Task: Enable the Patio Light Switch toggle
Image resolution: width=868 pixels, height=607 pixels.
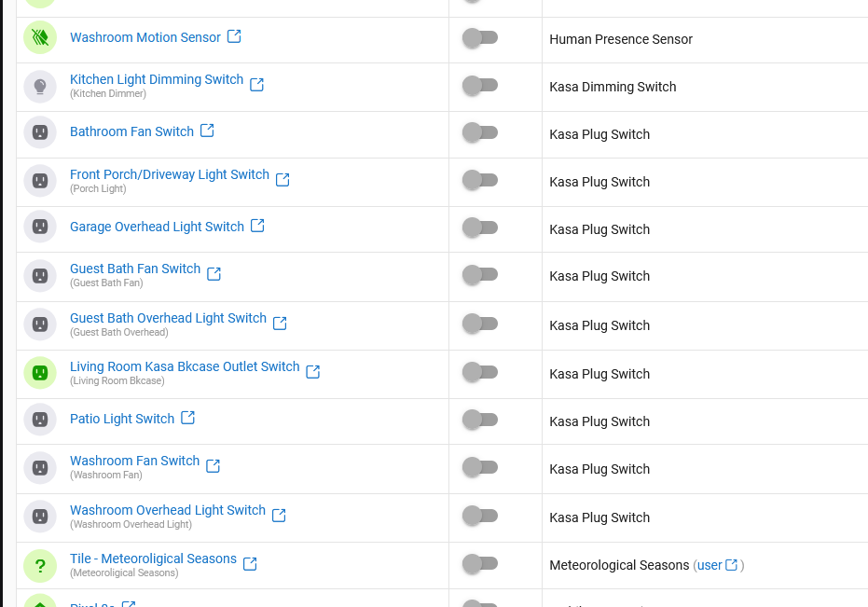Action: point(480,420)
